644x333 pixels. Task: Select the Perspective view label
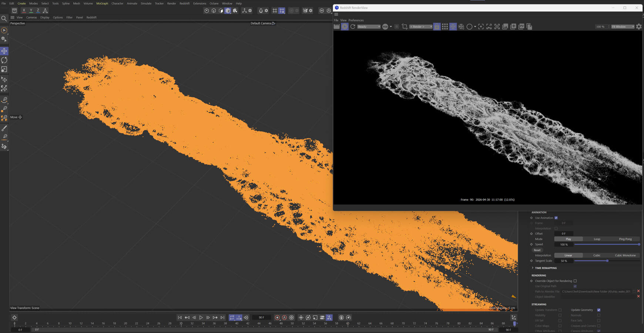17,23
